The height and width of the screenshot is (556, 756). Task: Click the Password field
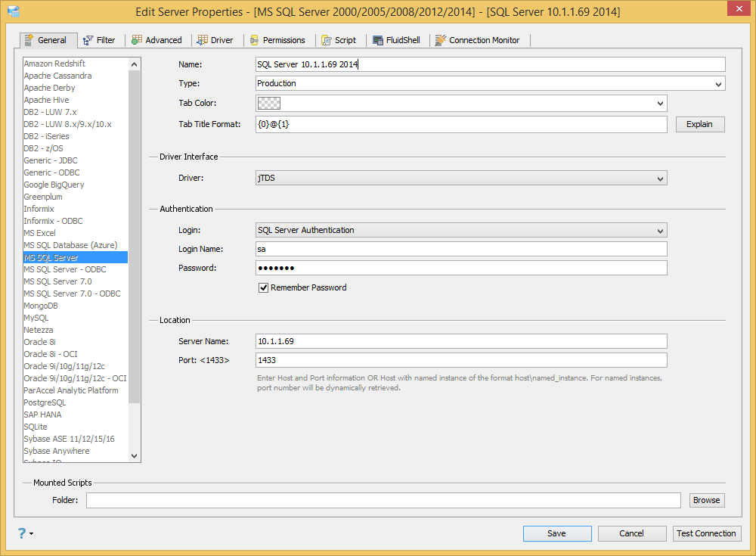click(x=461, y=268)
